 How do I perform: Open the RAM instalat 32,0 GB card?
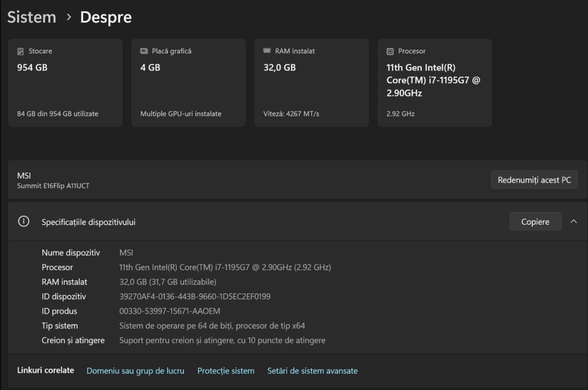pyautogui.click(x=311, y=82)
